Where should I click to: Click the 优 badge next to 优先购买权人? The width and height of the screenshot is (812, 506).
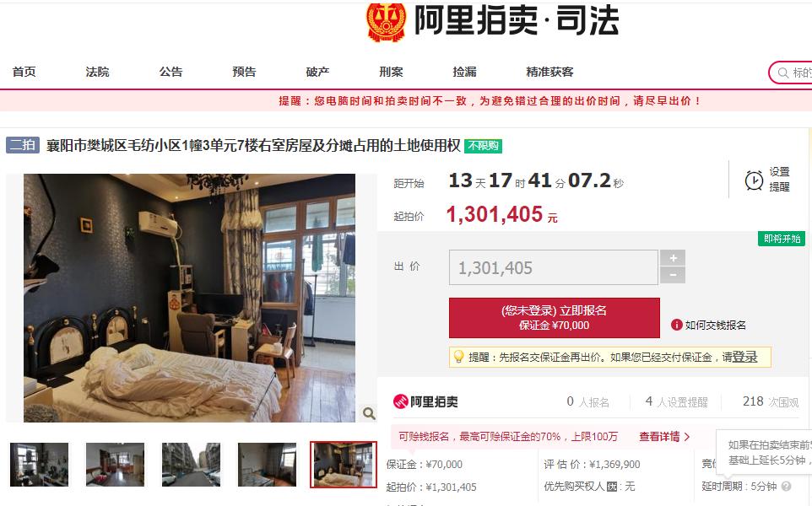click(612, 487)
